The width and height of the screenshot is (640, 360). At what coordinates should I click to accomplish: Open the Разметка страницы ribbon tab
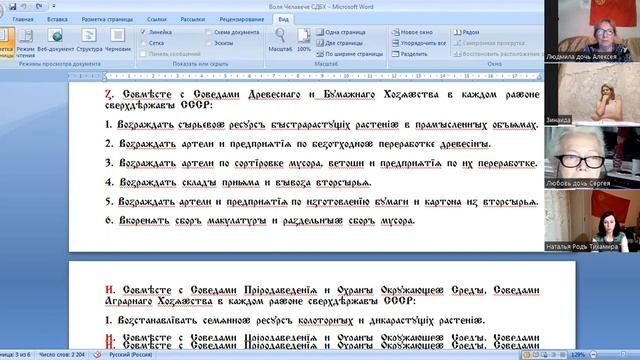pyautogui.click(x=107, y=19)
